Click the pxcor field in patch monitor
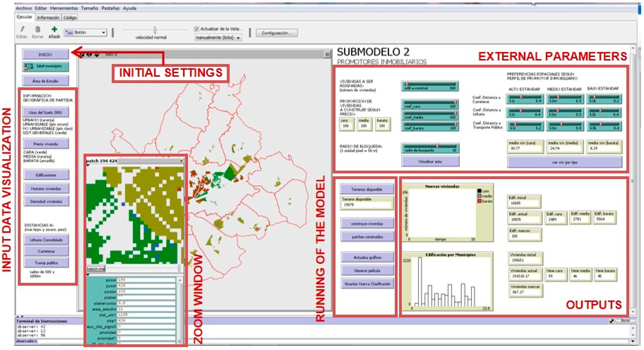Image resolution: width=644 pixels, height=350 pixels. coord(146,280)
